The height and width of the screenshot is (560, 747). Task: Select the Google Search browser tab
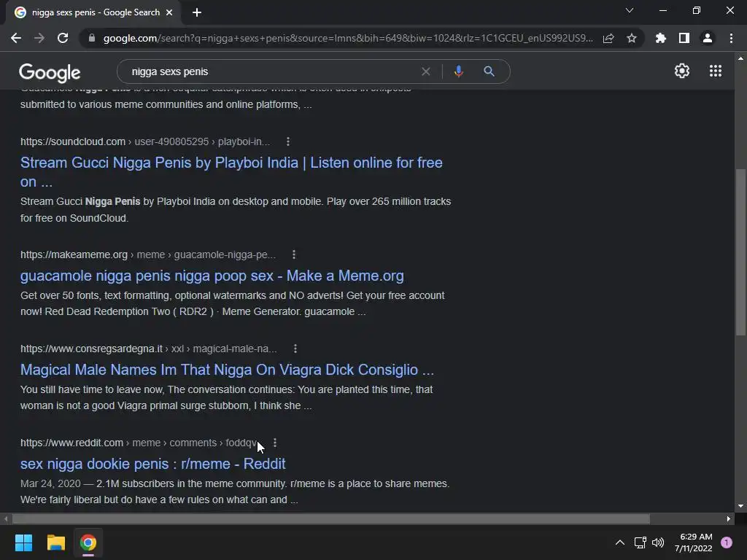pyautogui.click(x=93, y=12)
